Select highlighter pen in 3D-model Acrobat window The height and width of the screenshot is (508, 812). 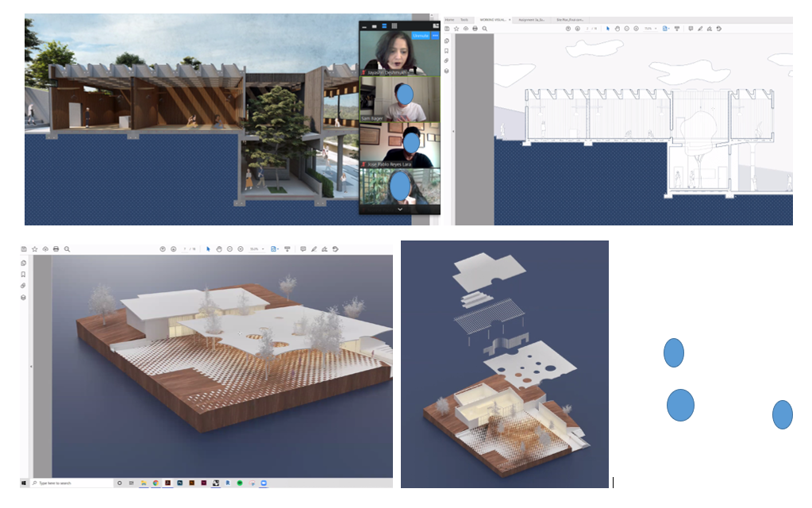tap(314, 249)
